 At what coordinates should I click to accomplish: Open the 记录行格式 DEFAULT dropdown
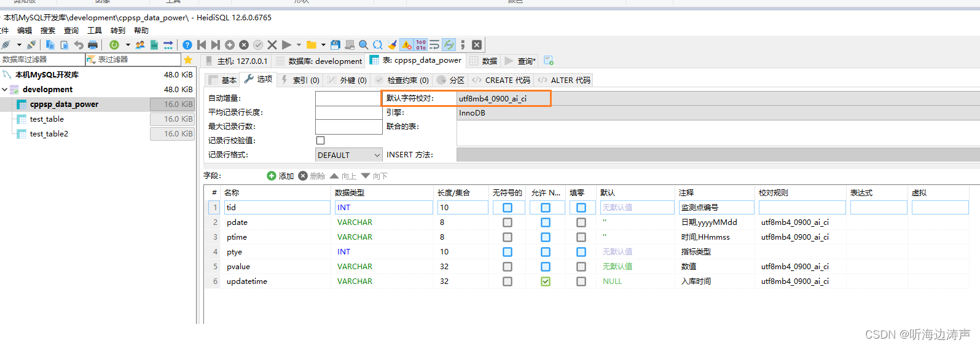pyautogui.click(x=348, y=155)
